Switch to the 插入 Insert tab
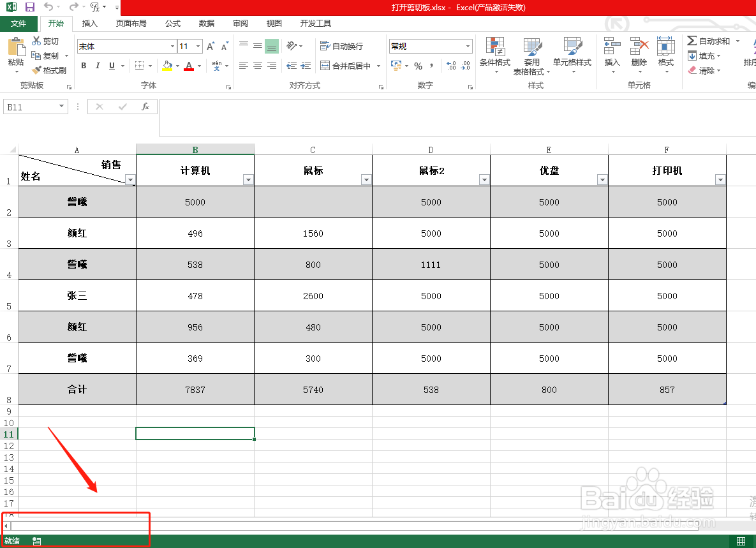 pyautogui.click(x=90, y=23)
